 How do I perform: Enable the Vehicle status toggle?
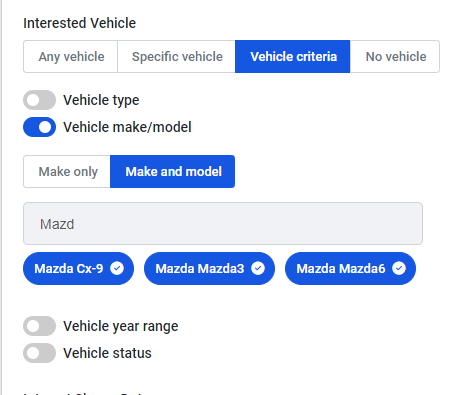[x=39, y=353]
